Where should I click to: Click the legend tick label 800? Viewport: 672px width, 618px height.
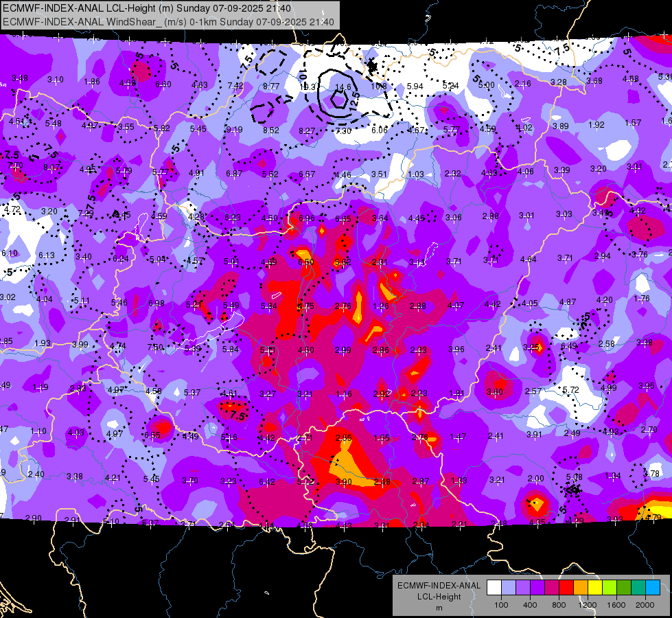point(559,605)
